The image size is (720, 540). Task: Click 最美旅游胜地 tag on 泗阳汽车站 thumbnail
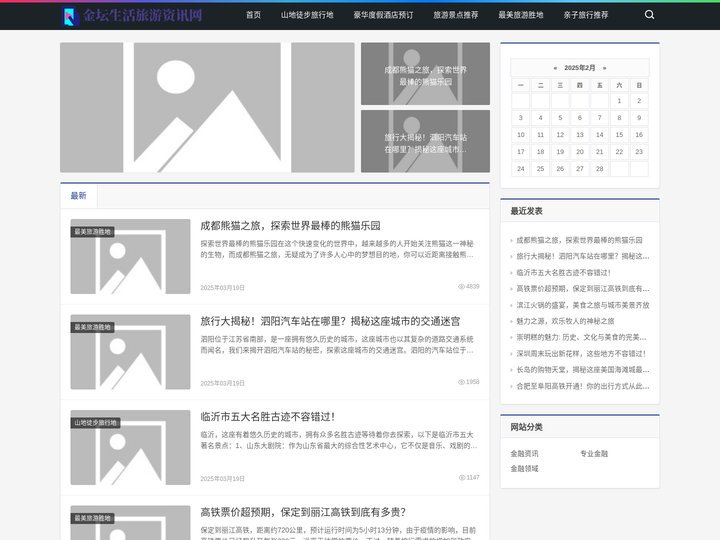[x=92, y=327]
